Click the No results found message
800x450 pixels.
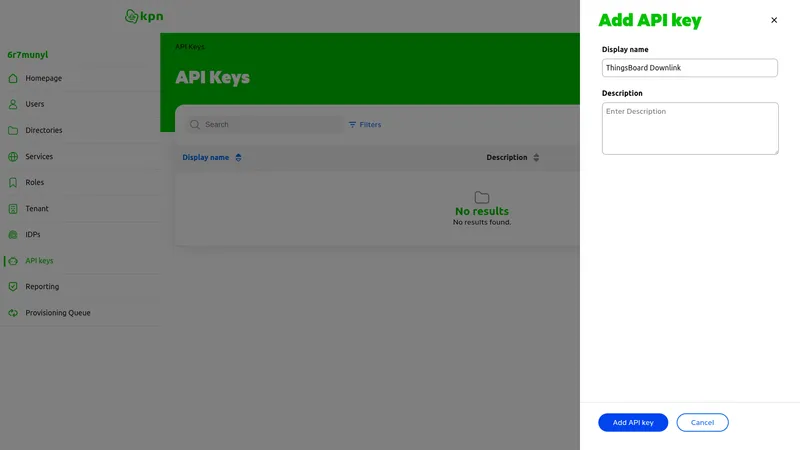482,222
